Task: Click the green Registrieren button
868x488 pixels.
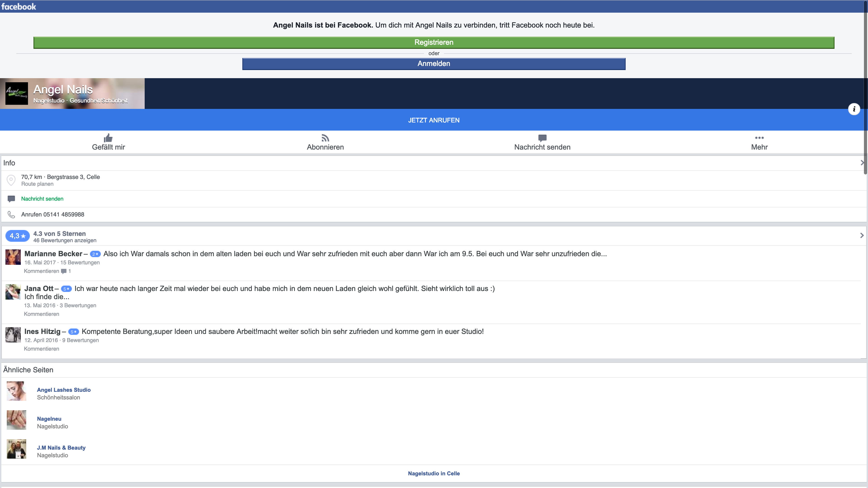Action: click(434, 42)
